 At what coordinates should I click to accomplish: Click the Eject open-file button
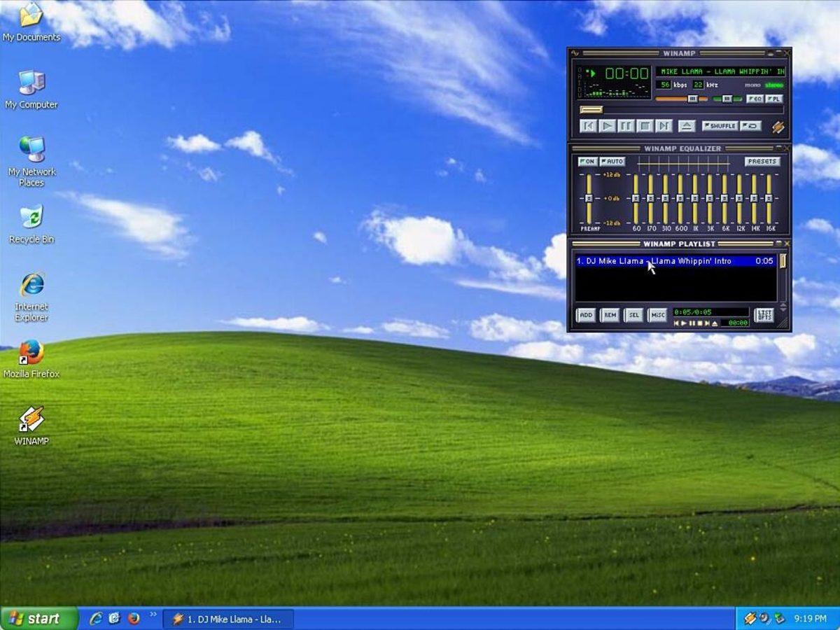(687, 126)
